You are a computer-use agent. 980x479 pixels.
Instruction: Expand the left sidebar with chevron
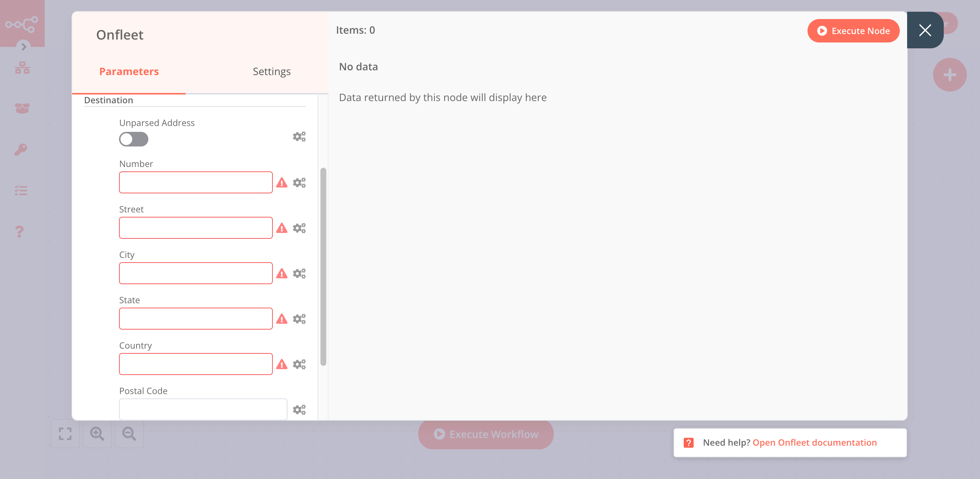tap(23, 47)
